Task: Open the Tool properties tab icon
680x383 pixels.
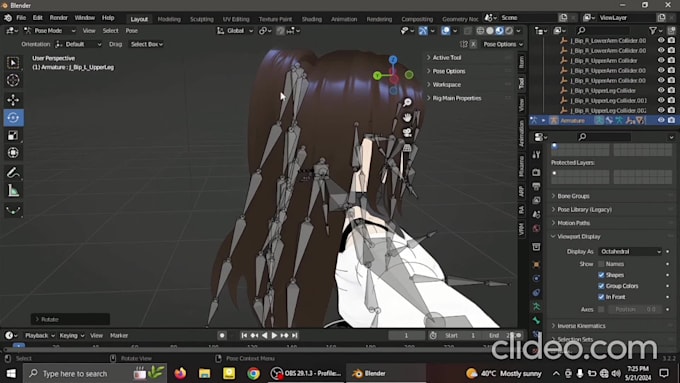Action: 536,154
